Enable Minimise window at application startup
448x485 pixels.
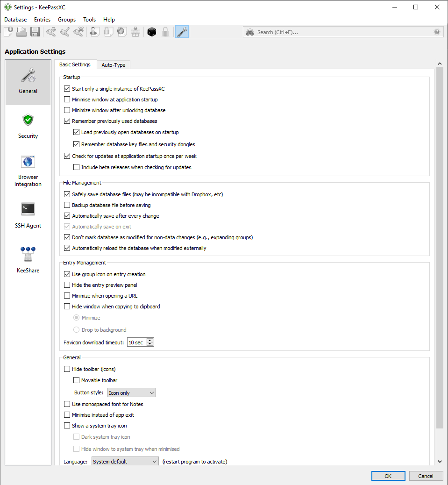click(x=67, y=100)
